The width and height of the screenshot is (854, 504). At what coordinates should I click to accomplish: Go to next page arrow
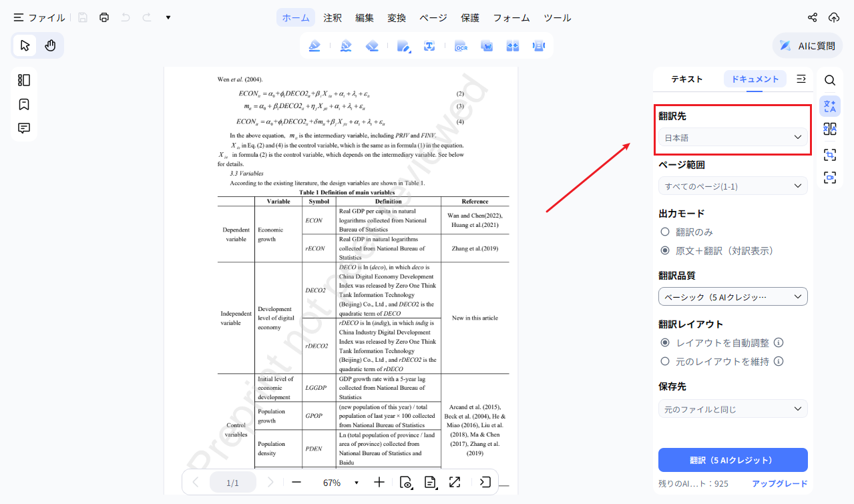(270, 483)
